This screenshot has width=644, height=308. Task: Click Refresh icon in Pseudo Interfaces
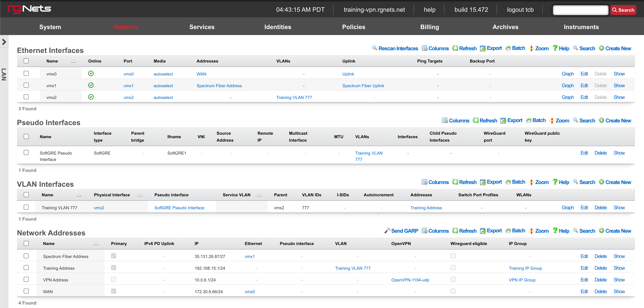click(475, 120)
